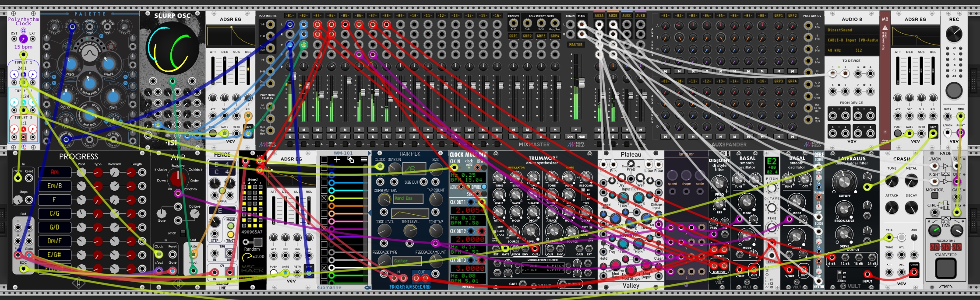Mute MixMaster channel 01
The image size is (980, 300).
coord(290,130)
